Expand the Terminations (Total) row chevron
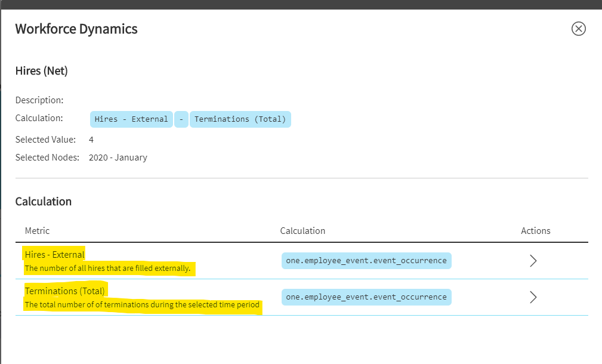602x364 pixels. click(533, 297)
